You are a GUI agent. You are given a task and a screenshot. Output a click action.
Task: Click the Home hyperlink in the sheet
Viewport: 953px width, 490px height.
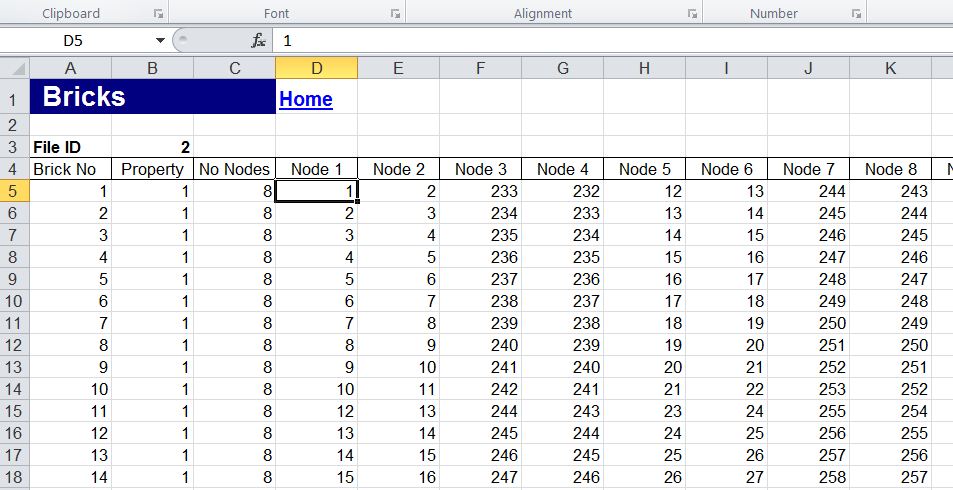306,99
